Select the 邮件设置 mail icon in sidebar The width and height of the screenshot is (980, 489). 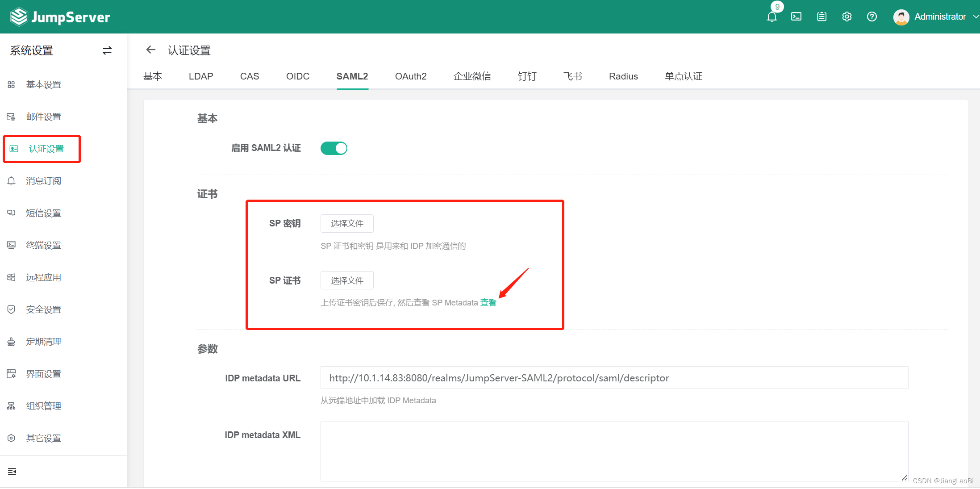11,116
